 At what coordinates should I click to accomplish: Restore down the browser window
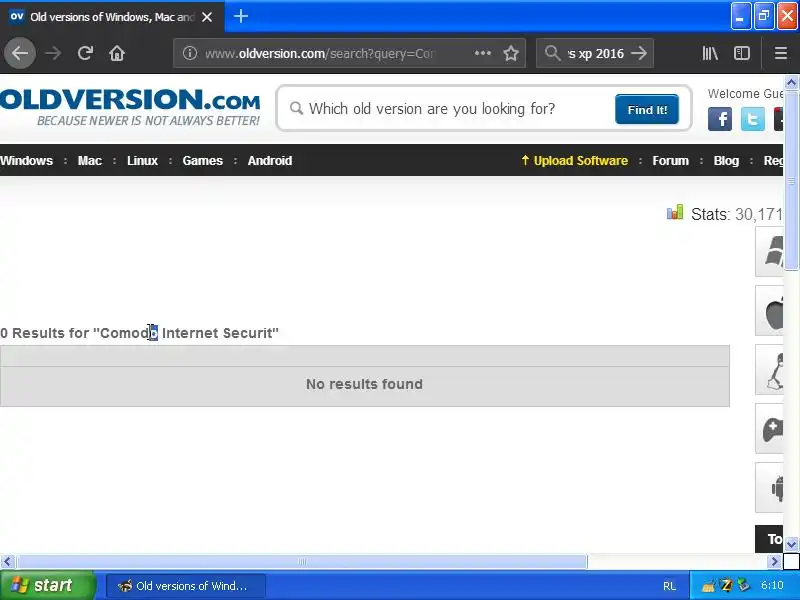click(x=764, y=16)
